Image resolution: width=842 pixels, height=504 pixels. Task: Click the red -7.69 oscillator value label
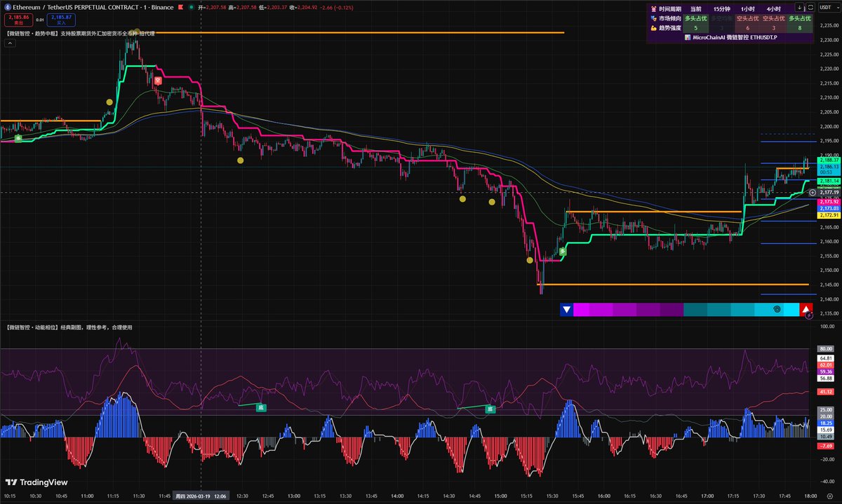pos(825,446)
